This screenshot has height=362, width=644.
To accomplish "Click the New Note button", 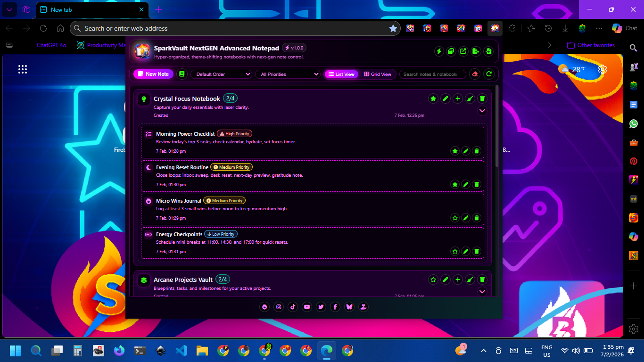I will (153, 74).
